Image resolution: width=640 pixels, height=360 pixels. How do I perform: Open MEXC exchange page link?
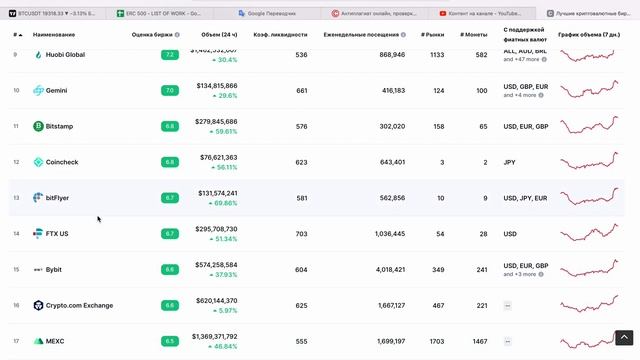coord(55,341)
